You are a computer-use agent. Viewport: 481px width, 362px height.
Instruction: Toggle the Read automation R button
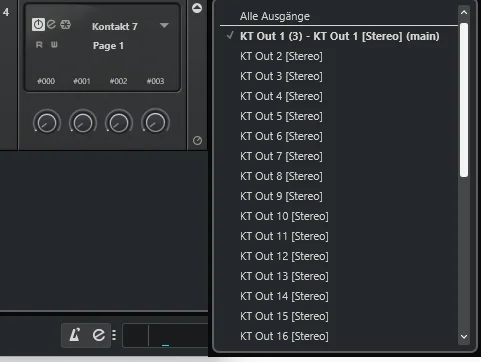point(39,45)
